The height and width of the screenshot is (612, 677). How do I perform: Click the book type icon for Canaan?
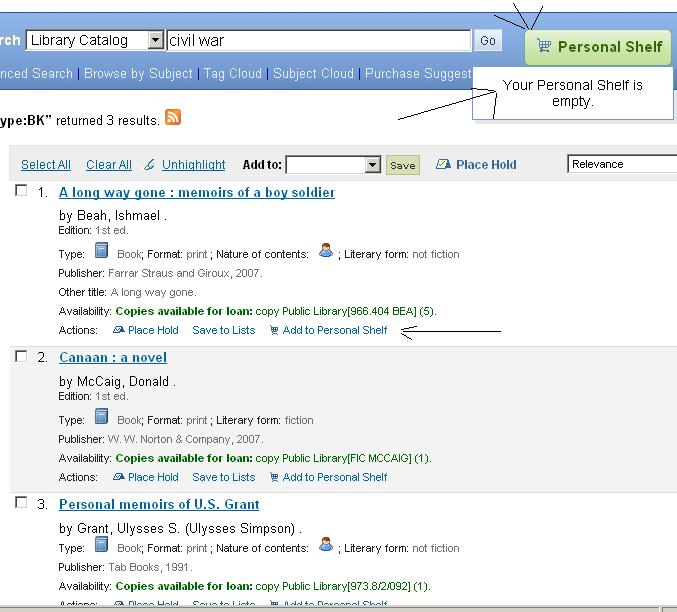tap(101, 417)
